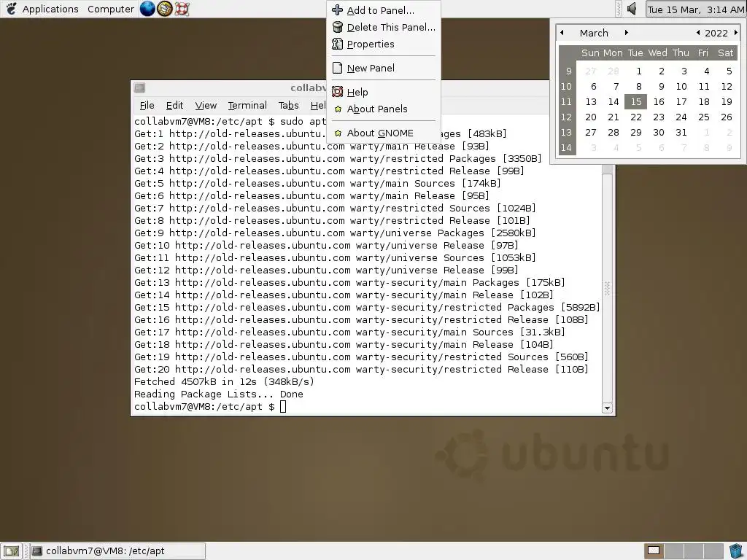747x560 pixels.
Task: Open panel Properties from context menu
Action: click(384, 44)
